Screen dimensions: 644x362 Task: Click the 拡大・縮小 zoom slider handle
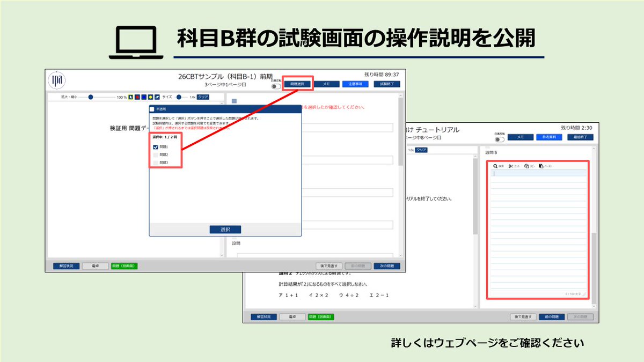pos(91,97)
